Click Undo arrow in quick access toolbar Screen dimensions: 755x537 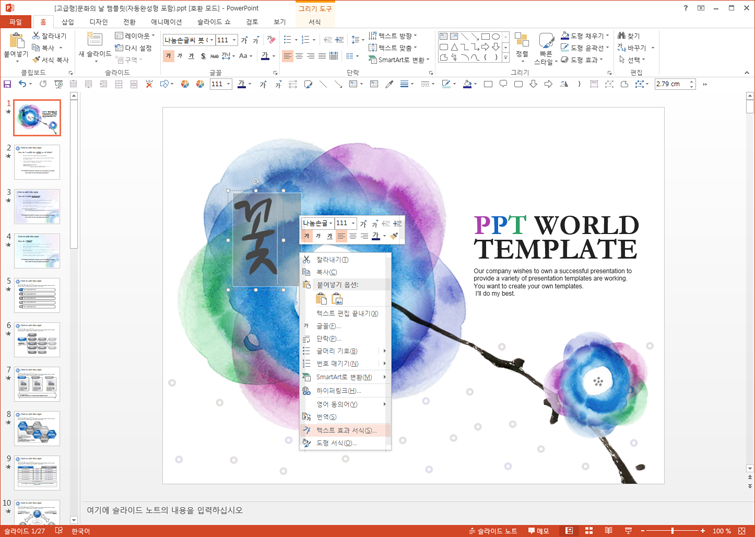click(22, 84)
